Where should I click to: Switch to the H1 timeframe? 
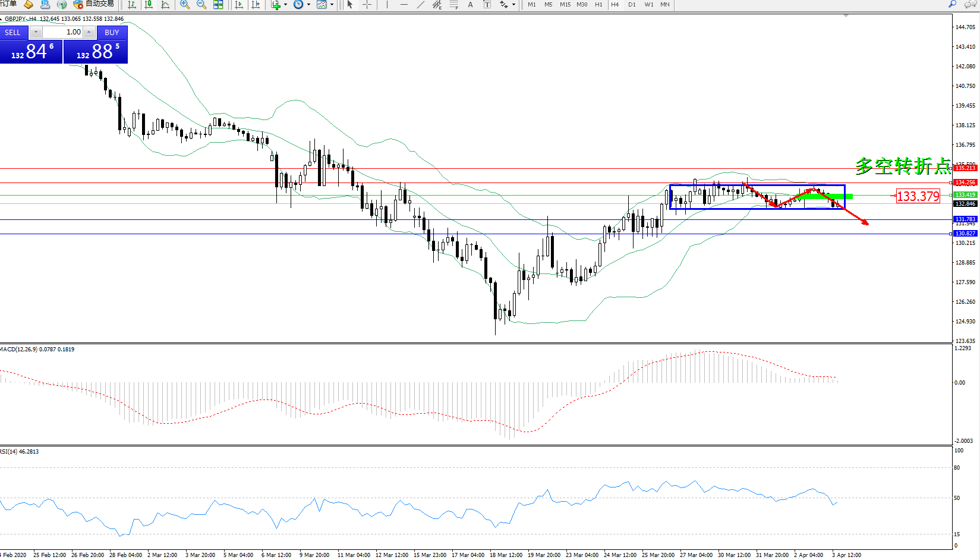(598, 5)
